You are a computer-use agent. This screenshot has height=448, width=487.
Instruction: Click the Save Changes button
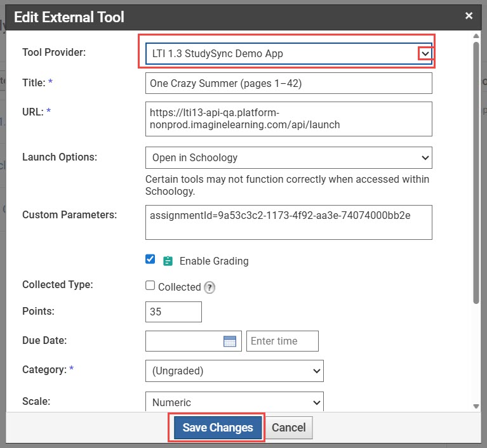(x=217, y=428)
